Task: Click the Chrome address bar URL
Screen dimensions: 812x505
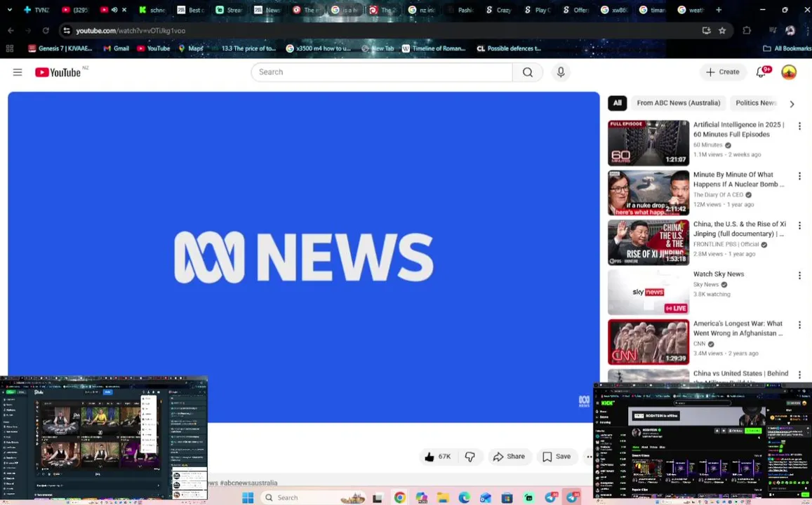Action: coord(131,31)
